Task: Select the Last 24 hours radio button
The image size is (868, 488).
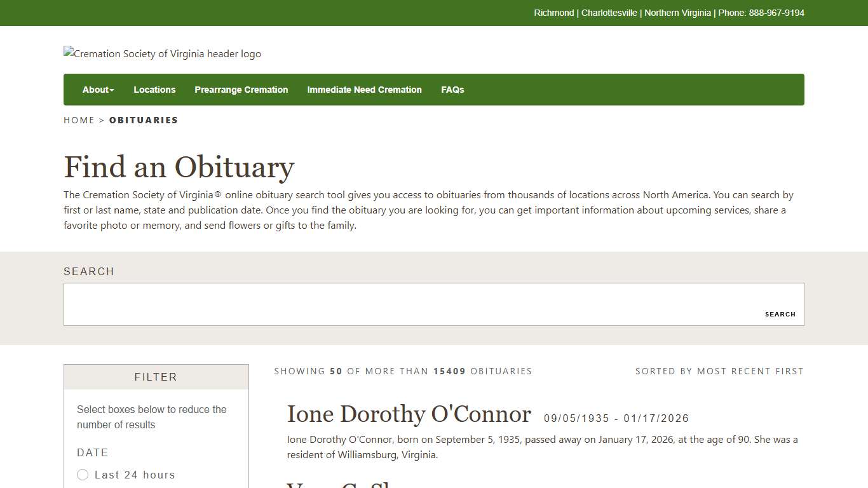Action: point(83,475)
